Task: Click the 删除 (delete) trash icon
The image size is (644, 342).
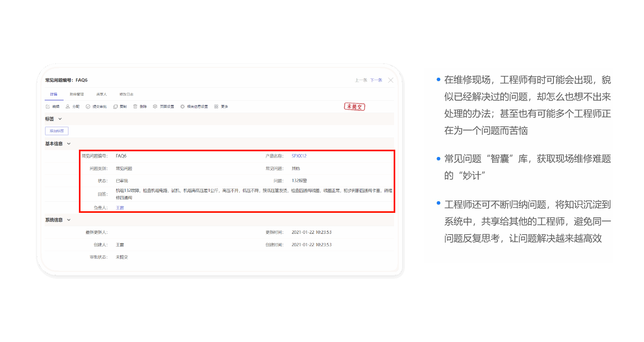Action: coord(135,107)
